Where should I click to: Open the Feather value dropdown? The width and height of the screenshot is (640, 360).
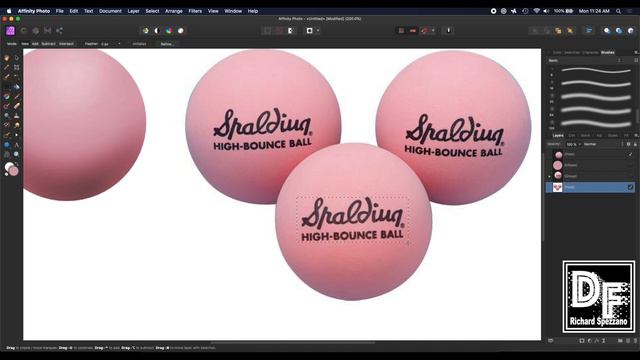coord(119,44)
